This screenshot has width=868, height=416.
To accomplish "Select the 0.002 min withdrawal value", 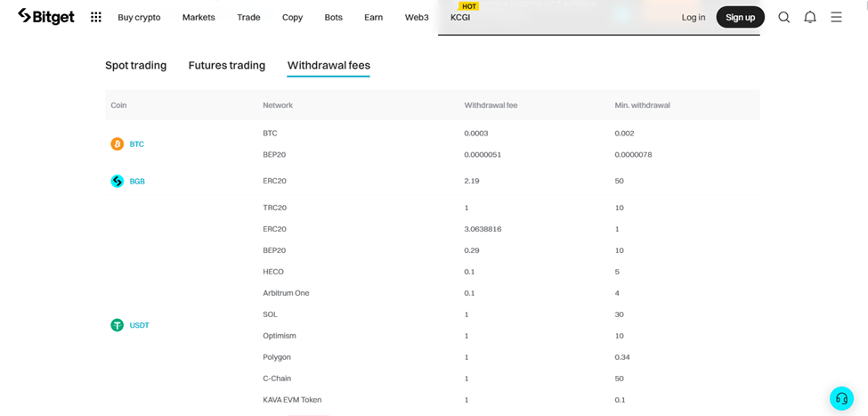I will (624, 134).
